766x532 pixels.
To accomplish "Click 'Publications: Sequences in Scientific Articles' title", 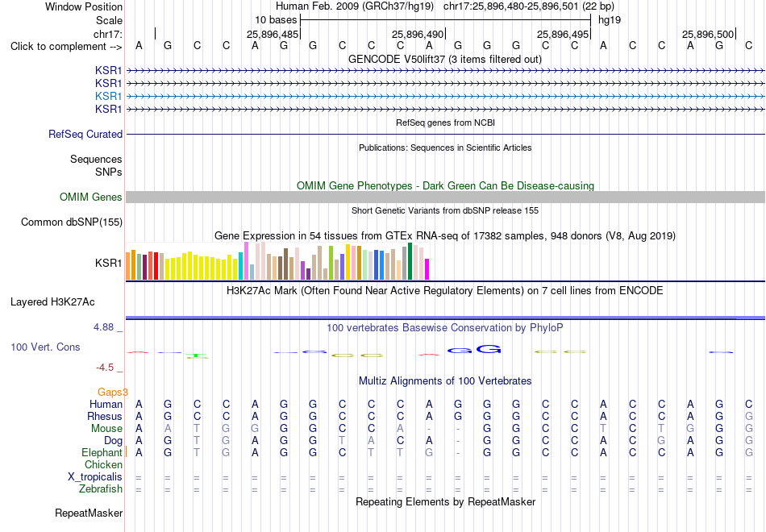I will pos(445,148).
